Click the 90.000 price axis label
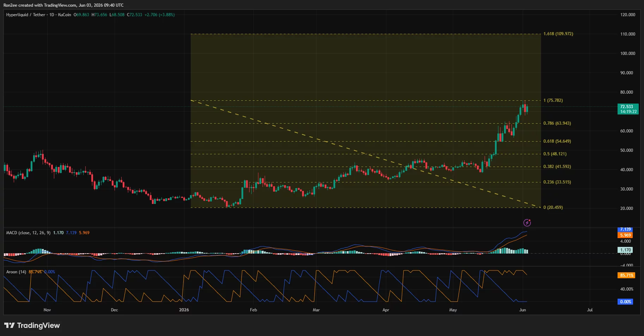Image resolution: width=644 pixels, height=336 pixels. (x=627, y=73)
